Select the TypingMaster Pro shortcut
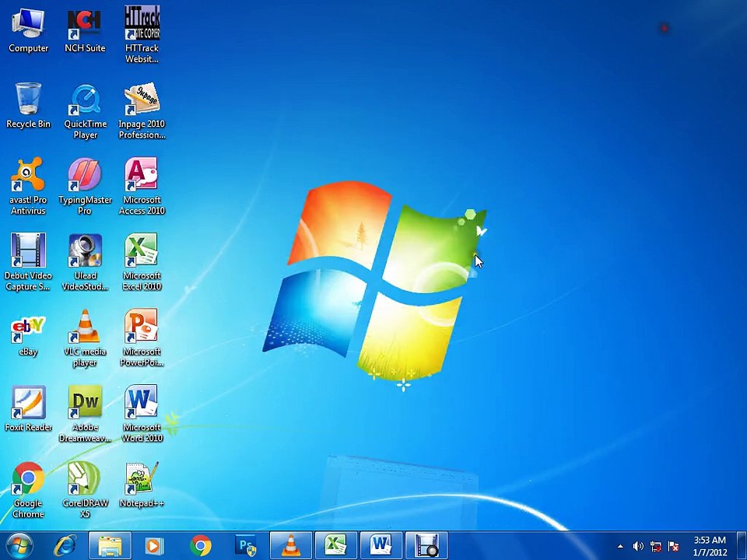 tap(85, 187)
